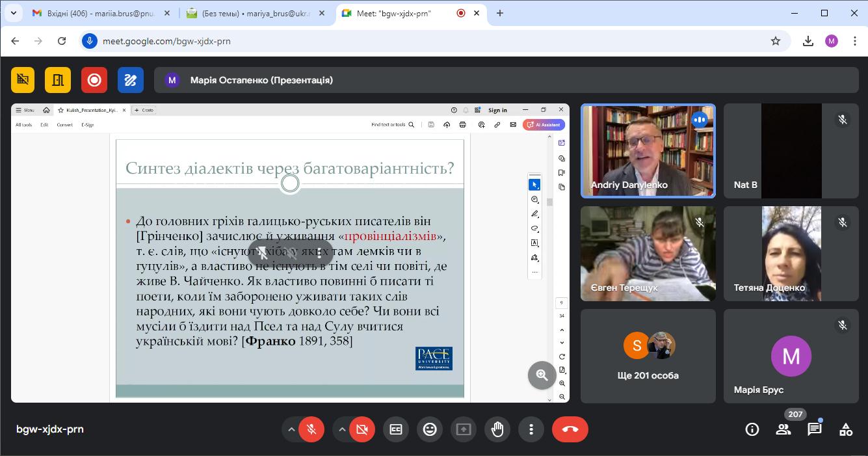The width and height of the screenshot is (868, 456).
Task: Open the activities panel
Action: pos(845,429)
